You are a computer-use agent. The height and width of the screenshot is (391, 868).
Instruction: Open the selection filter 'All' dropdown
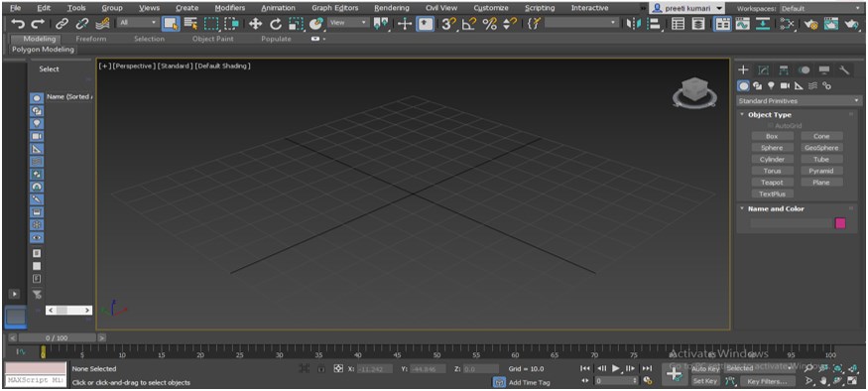click(x=137, y=23)
